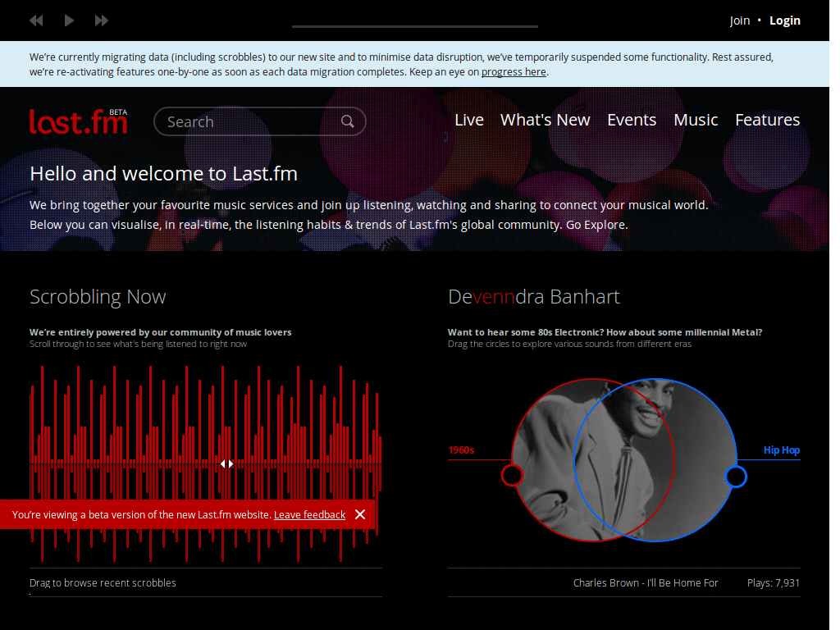
Task: Click the magnifying glass search icon
Action: coord(348,121)
